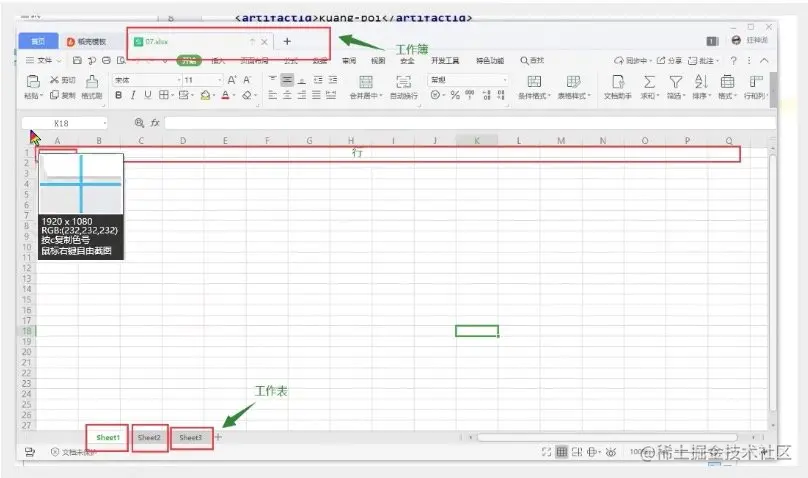Screen dimensions: 808x478
Task: Click the thousands separator icon
Action: (x=470, y=94)
